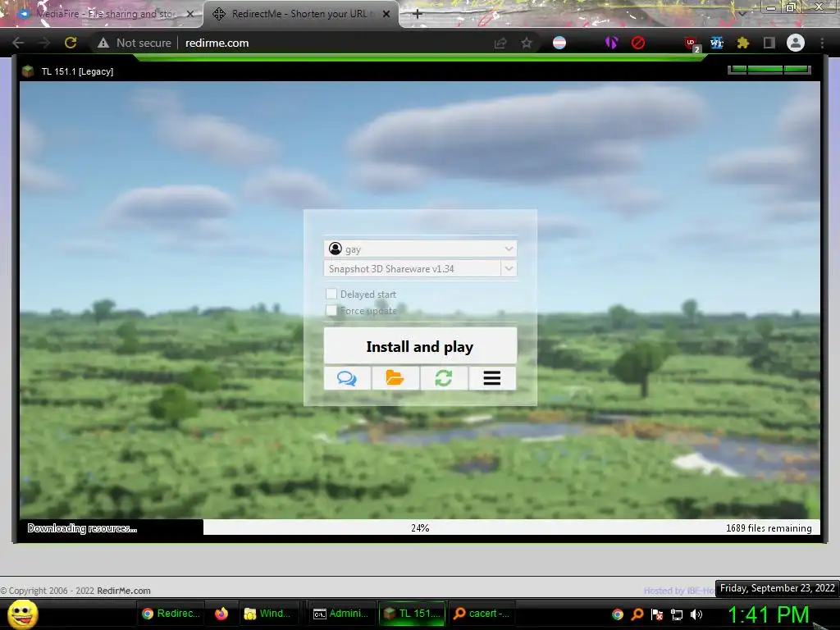
Task: Click the purple extension icon
Action: [x=611, y=43]
